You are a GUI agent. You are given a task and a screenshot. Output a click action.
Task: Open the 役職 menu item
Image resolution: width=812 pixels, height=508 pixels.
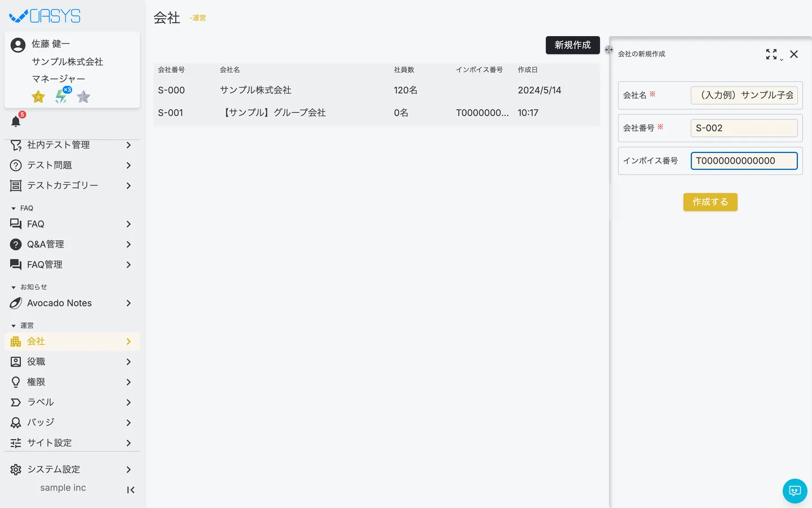point(72,362)
